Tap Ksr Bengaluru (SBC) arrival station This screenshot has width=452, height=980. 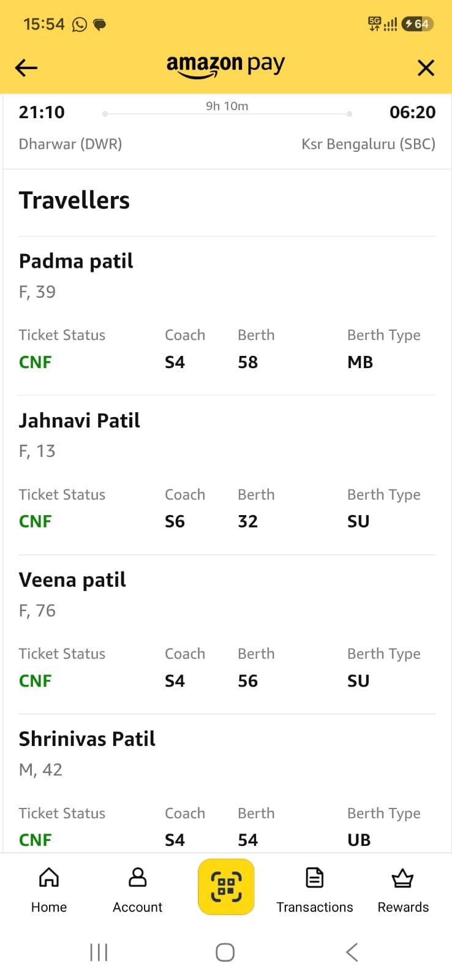point(369,144)
